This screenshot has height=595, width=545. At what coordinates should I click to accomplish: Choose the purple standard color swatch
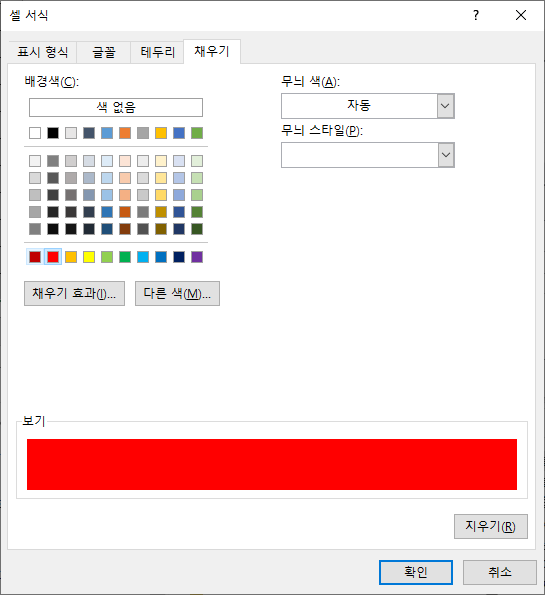point(197,257)
